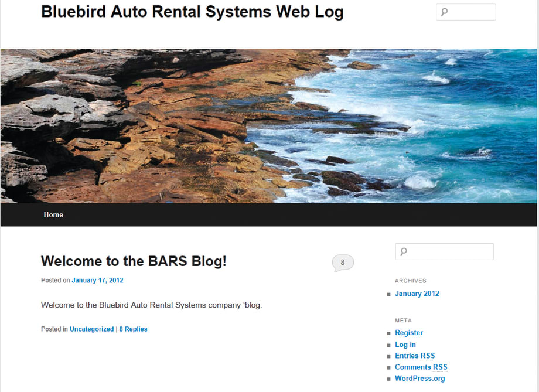Click the META sidebar heading
Image resolution: width=539 pixels, height=392 pixels.
click(x=403, y=321)
